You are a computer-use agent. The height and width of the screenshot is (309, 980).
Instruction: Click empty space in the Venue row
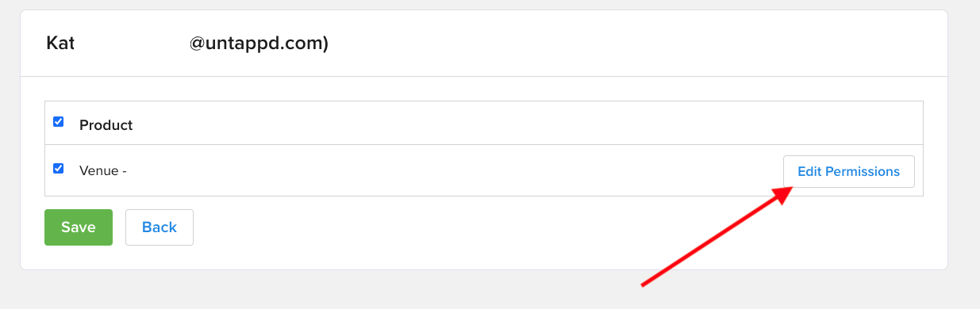[452, 170]
